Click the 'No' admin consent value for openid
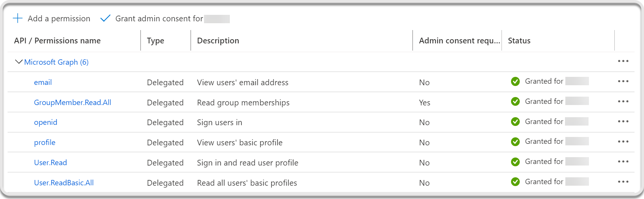 [424, 123]
